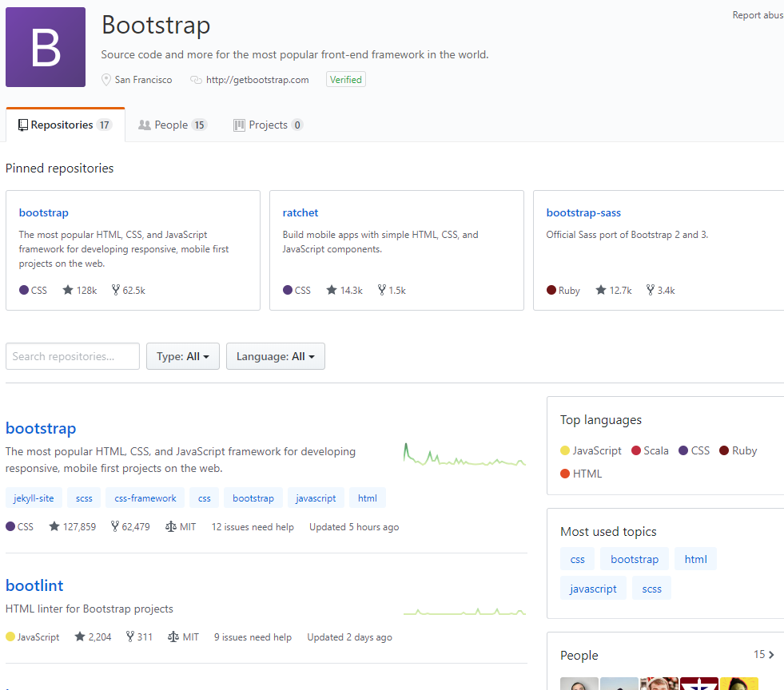This screenshot has width=784, height=690.
Task: Click star icon in bootstrap-sass card
Action: pos(601,290)
